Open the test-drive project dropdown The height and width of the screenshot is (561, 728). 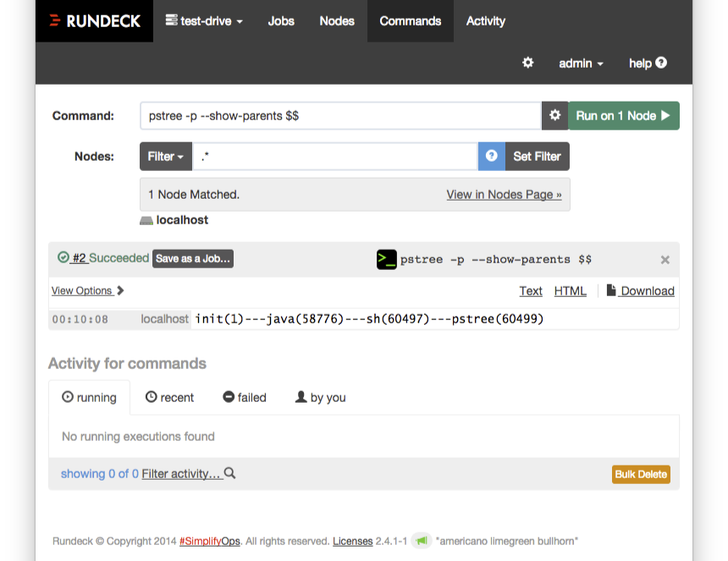(x=204, y=21)
